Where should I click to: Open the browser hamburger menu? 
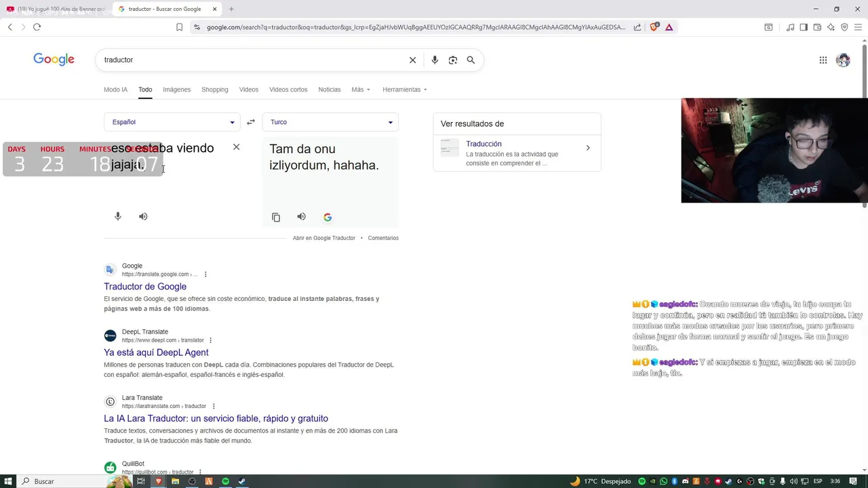point(858,27)
